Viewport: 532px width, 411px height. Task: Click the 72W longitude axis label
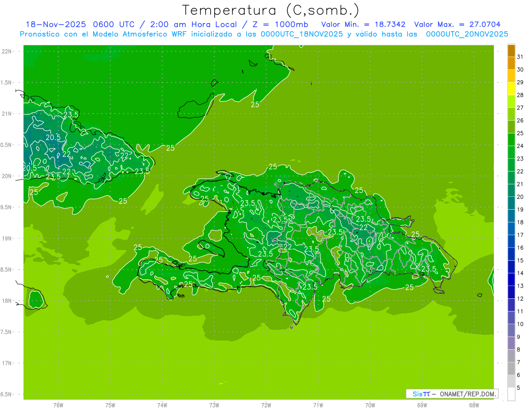tap(266, 405)
